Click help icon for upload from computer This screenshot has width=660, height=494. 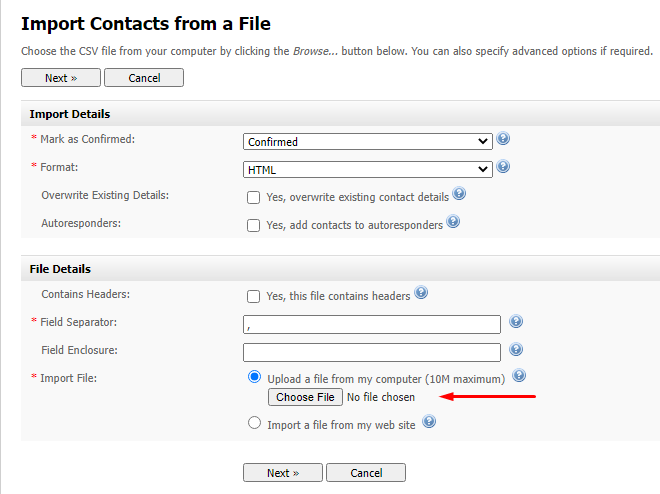pos(519,376)
